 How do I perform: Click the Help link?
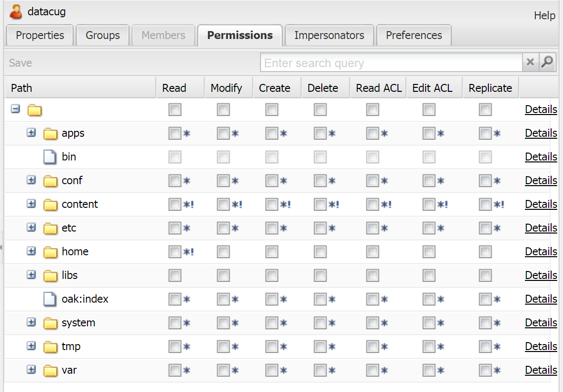coord(544,16)
